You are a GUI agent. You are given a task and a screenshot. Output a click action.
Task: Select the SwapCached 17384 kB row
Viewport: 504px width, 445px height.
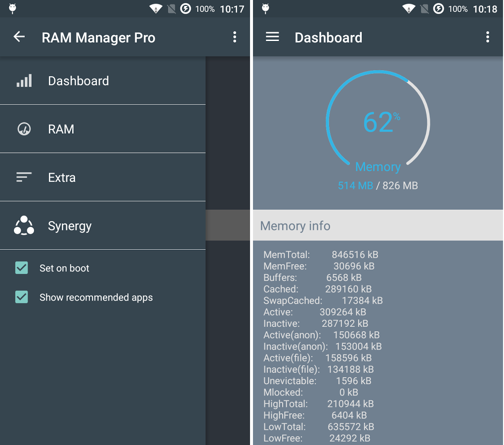[x=323, y=301]
